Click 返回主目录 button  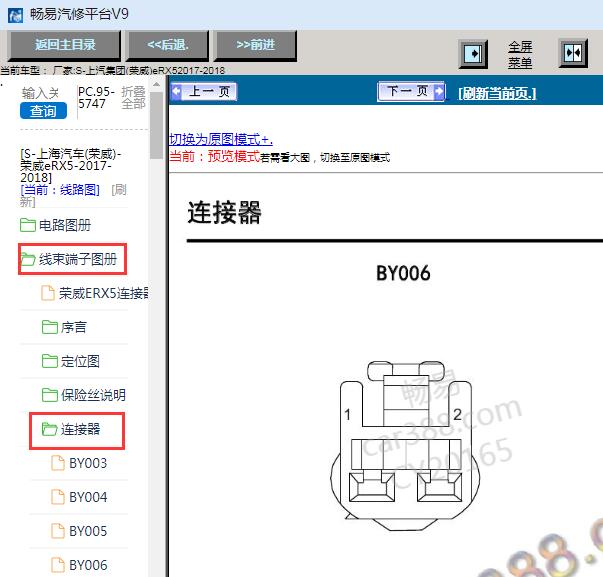point(65,45)
